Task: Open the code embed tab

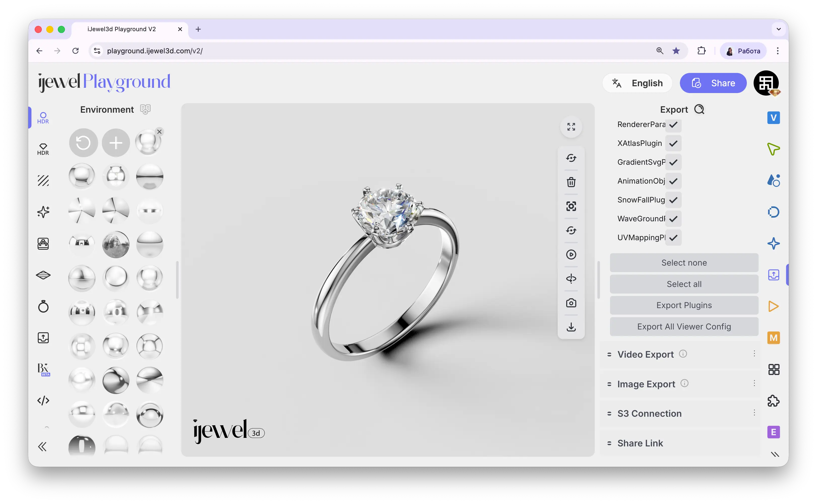Action: coord(43,400)
